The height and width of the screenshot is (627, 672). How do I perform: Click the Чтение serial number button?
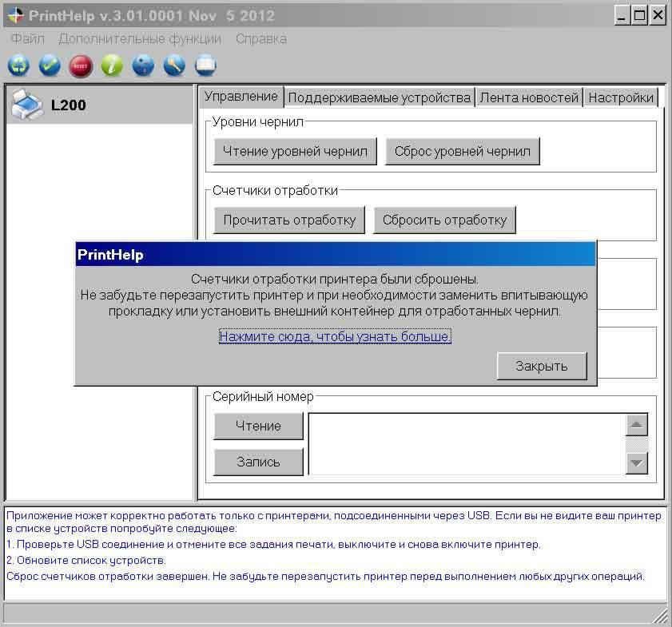258,427
